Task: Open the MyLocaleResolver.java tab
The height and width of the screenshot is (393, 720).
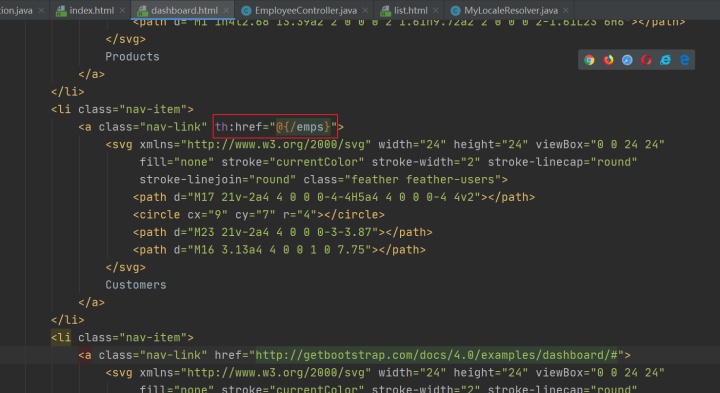Action: pyautogui.click(x=511, y=10)
